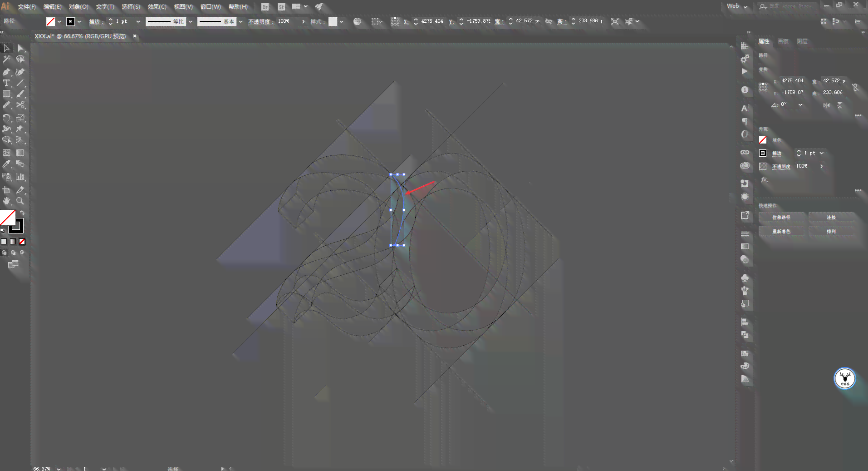Select the Pen tool

point(6,72)
